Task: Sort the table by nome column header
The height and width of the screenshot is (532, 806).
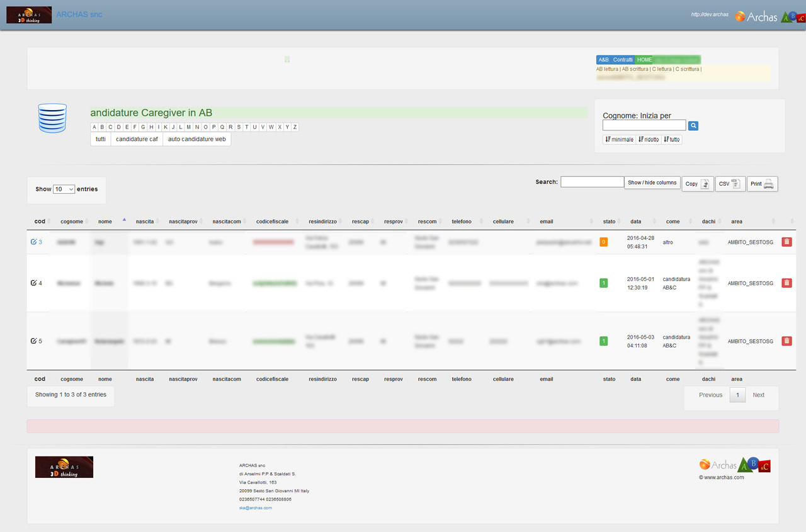Action: (x=105, y=222)
